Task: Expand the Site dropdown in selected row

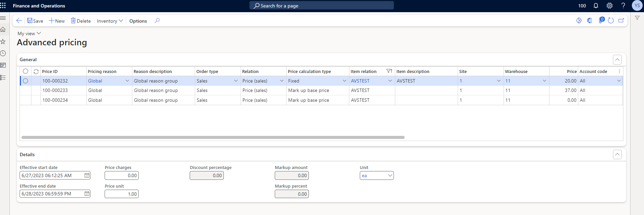Action: click(499, 81)
